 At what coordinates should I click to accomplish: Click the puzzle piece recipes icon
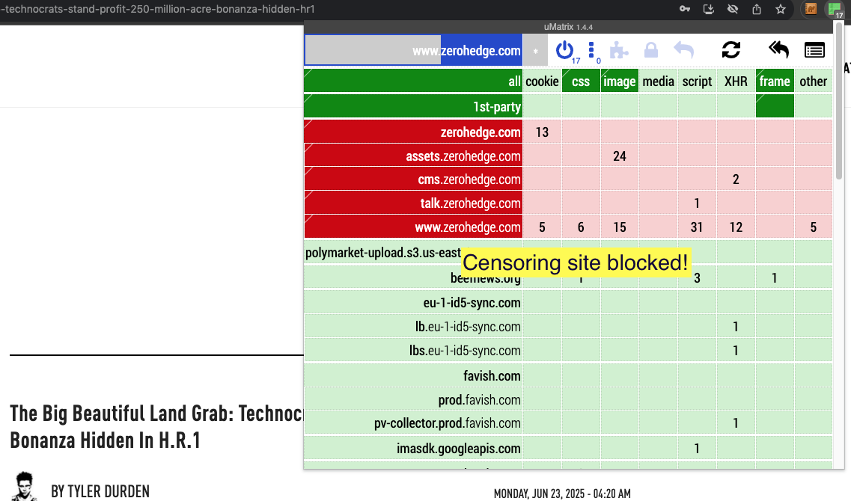coord(619,50)
